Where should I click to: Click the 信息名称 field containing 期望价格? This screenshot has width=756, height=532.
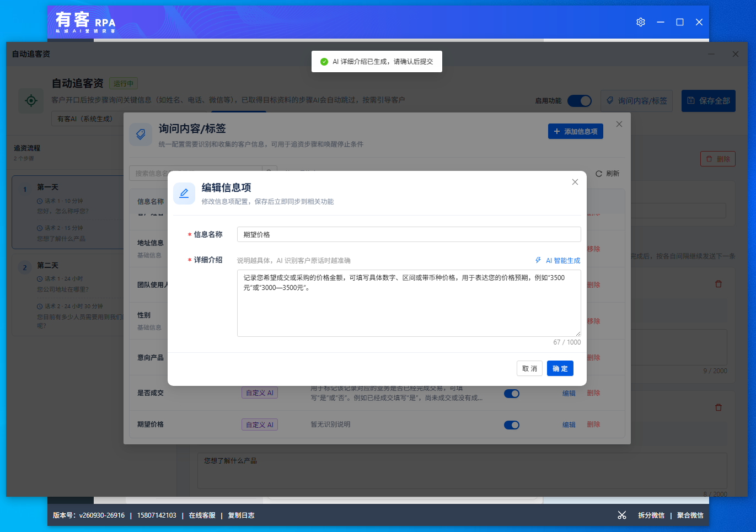coord(409,234)
